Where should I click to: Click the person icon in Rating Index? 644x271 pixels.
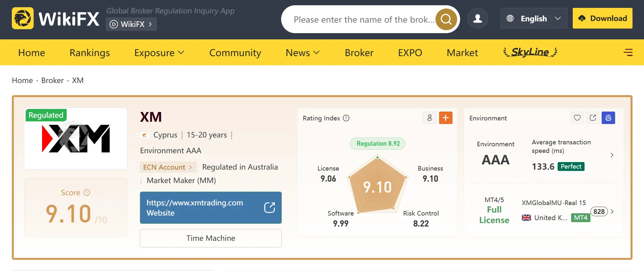pos(430,118)
